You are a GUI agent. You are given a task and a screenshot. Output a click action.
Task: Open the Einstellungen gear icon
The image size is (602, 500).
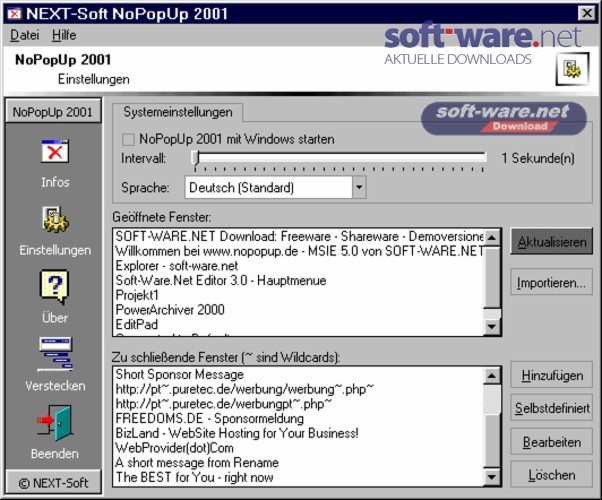55,219
